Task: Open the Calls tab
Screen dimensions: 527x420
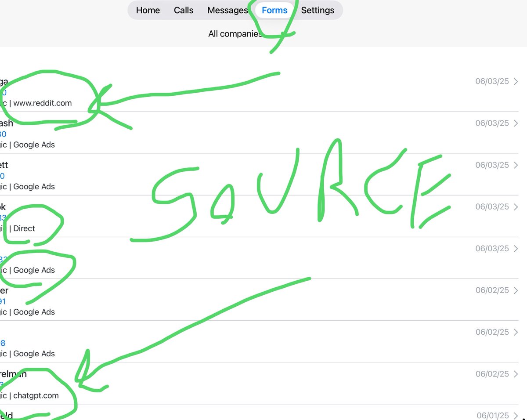Action: (x=184, y=10)
